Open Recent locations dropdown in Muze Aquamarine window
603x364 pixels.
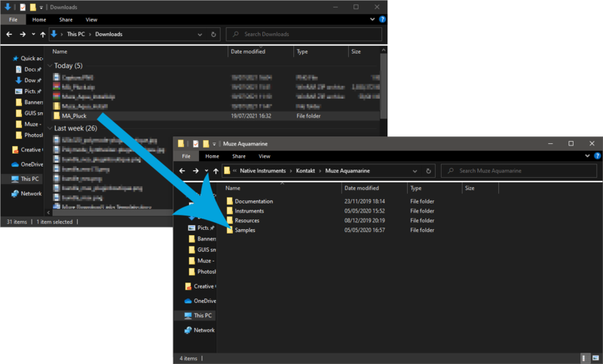(207, 171)
